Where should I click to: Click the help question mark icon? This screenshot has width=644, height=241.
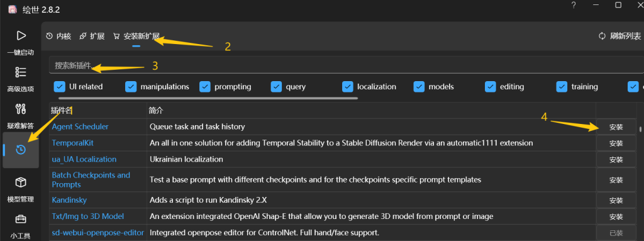[x=574, y=5]
